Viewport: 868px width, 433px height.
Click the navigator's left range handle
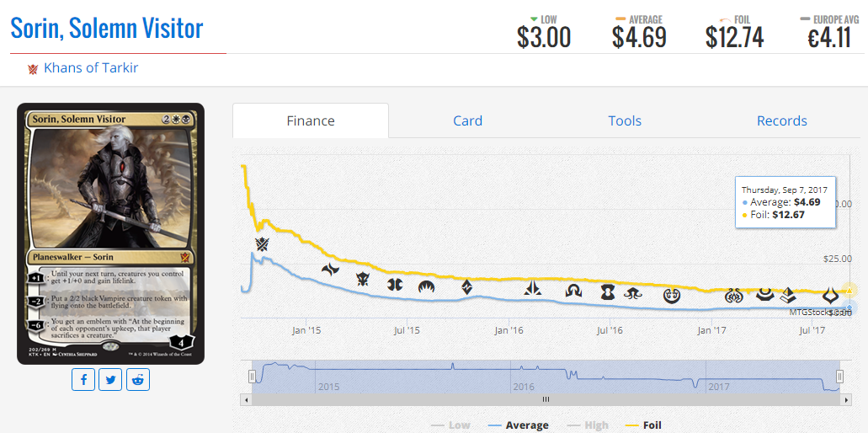pos(252,377)
